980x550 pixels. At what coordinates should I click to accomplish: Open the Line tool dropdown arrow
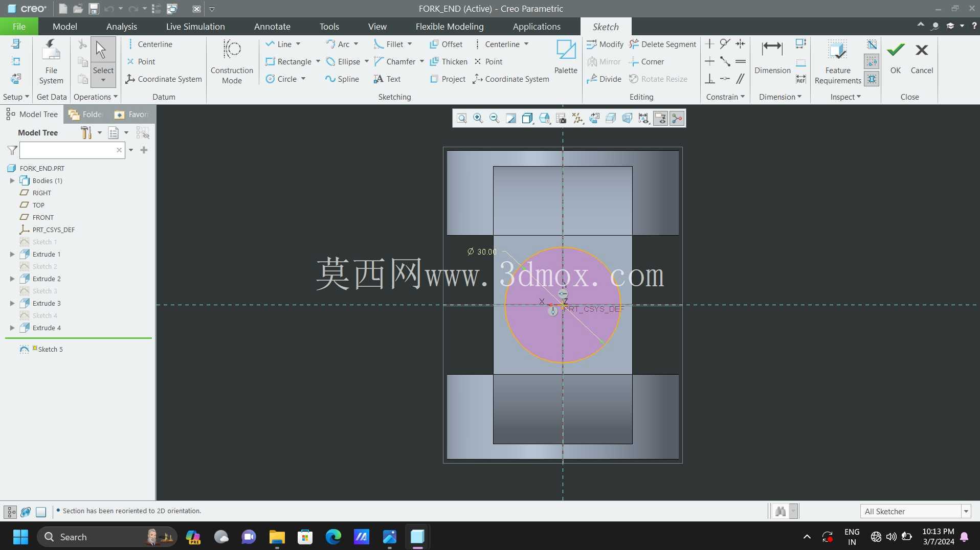click(298, 44)
